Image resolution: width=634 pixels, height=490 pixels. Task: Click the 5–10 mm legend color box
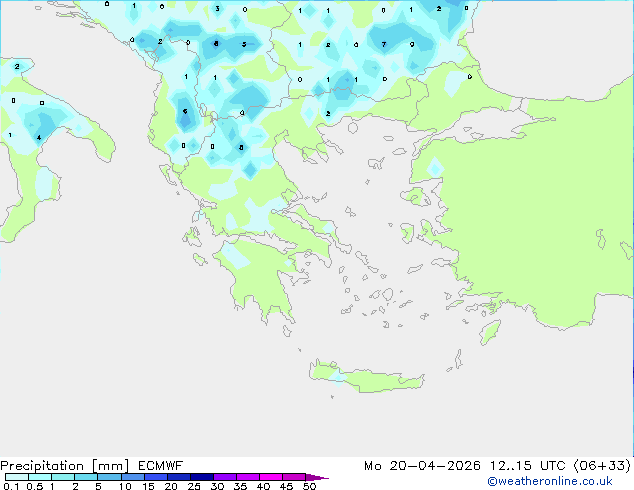pyautogui.click(x=109, y=477)
